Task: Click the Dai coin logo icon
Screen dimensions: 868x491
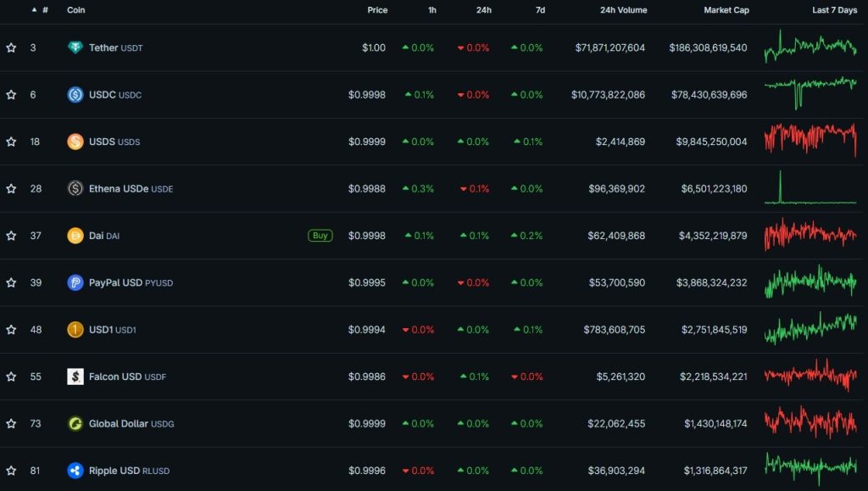Action: point(75,236)
